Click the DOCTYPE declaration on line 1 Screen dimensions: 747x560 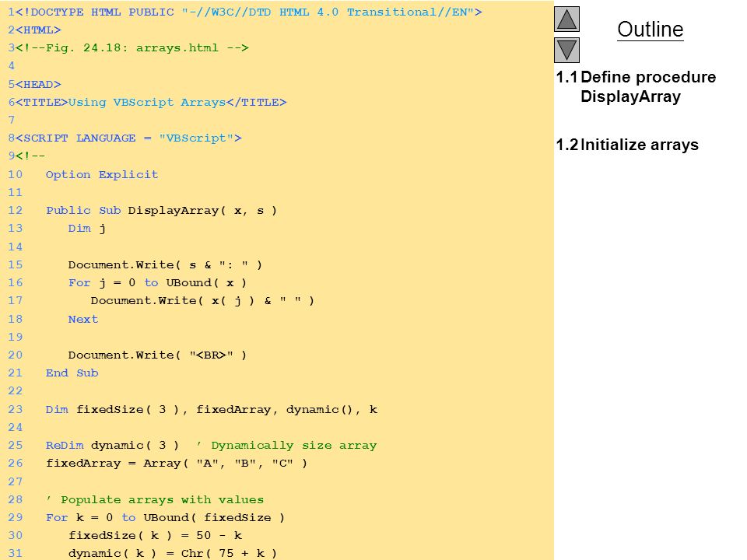[x=249, y=12]
